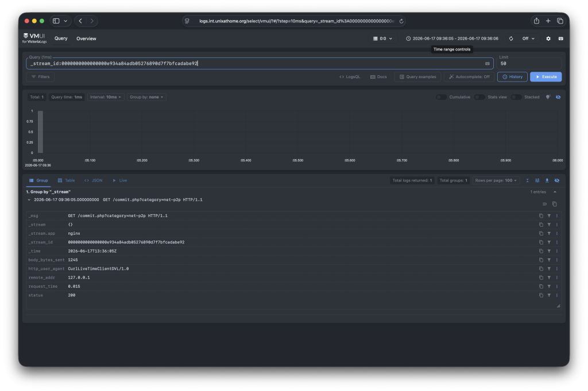The height and width of the screenshot is (391, 588).
Task: Click the chart tips lightbulb icon
Action: (548, 97)
